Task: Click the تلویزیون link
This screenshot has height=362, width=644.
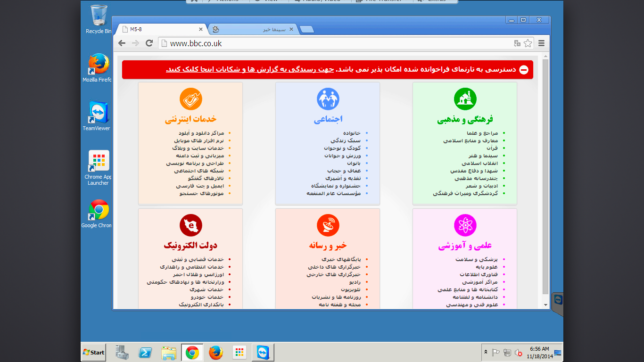Action: tap(351, 289)
